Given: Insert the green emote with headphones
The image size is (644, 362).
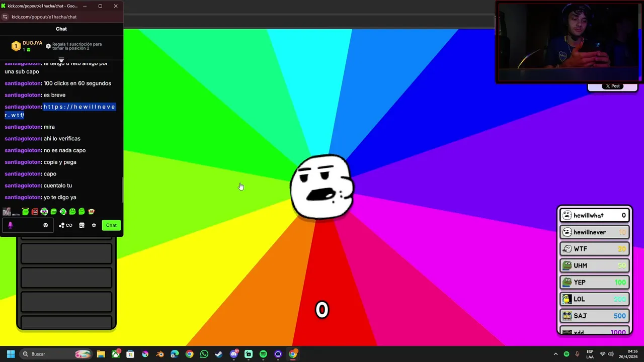Looking at the screenshot, I should click(x=44, y=212).
